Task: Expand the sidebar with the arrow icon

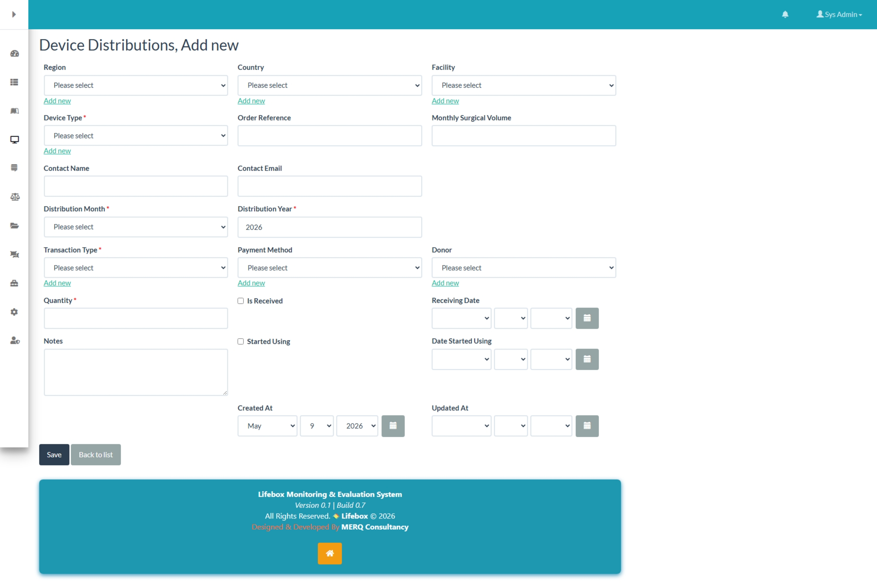Action: click(14, 14)
